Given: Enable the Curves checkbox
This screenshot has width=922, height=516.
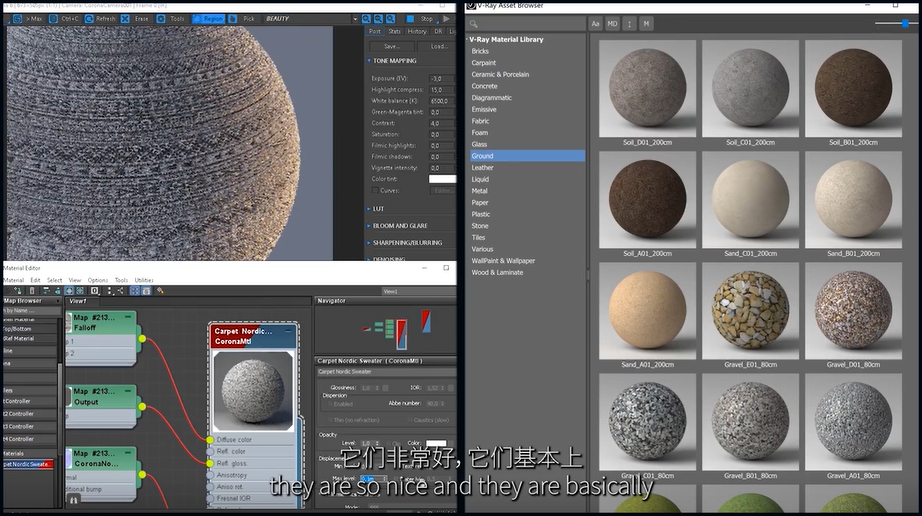Looking at the screenshot, I should click(x=375, y=190).
